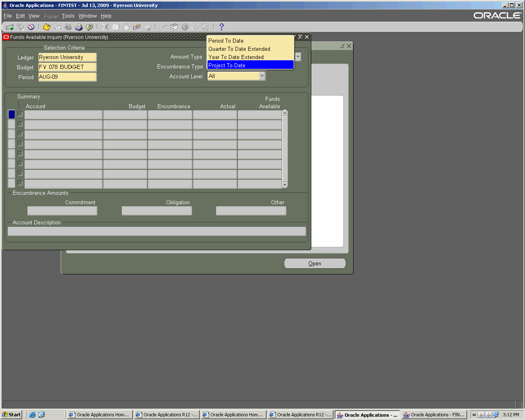The image size is (525, 420).
Task: Click the Clear Record eraser icon
Action: pyautogui.click(x=137, y=27)
